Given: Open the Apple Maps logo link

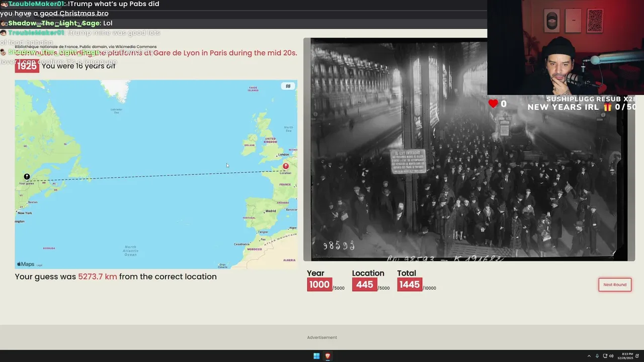Looking at the screenshot, I should (x=26, y=264).
